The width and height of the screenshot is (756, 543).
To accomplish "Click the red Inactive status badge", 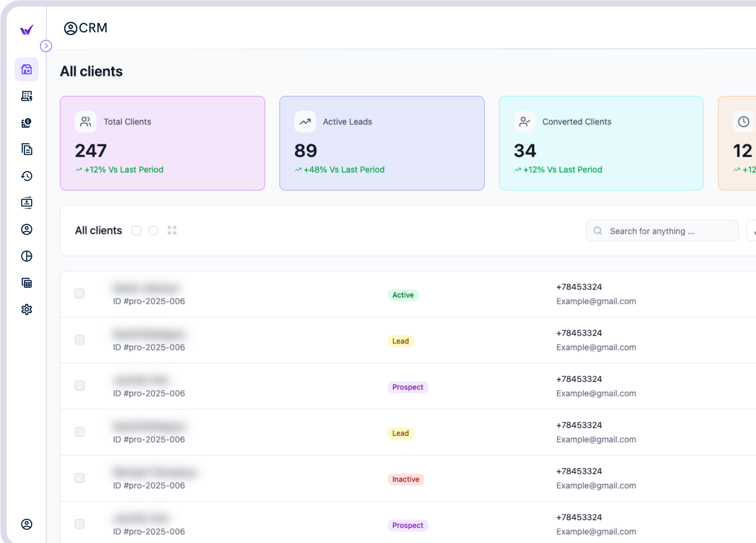I will pos(406,479).
